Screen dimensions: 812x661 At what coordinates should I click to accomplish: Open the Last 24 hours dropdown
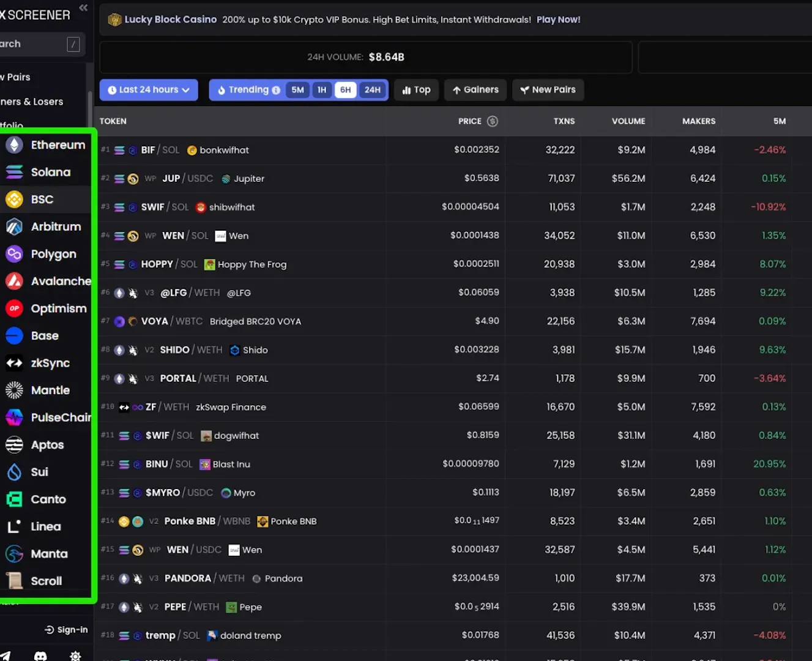149,90
